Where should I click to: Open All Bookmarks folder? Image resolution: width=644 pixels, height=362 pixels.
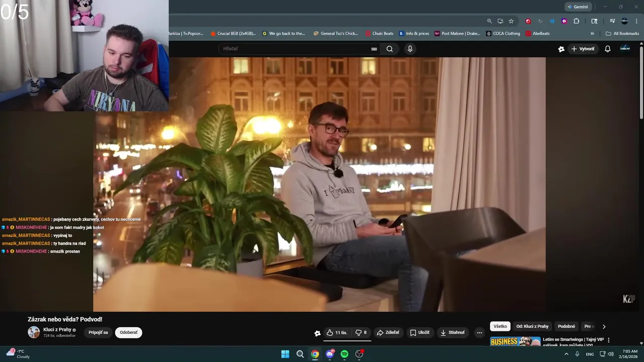click(622, 34)
